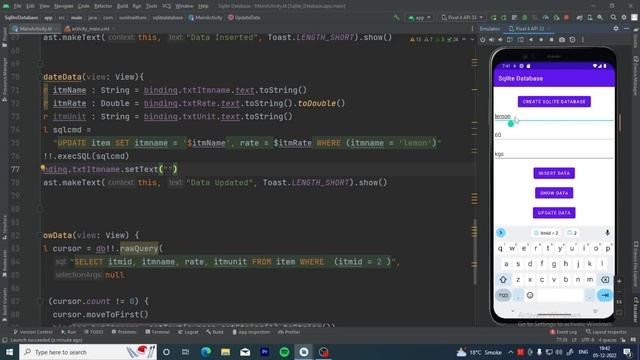Open the Version Control tool window

pyautogui.click(x=33, y=332)
